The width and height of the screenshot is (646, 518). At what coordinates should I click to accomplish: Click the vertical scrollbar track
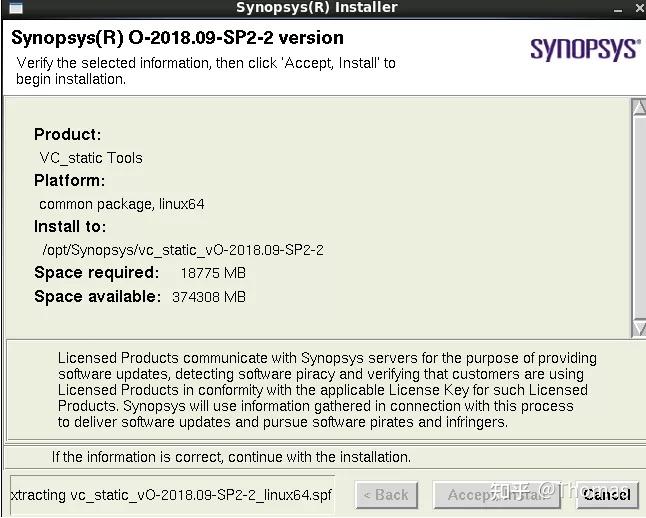[x=639, y=220]
